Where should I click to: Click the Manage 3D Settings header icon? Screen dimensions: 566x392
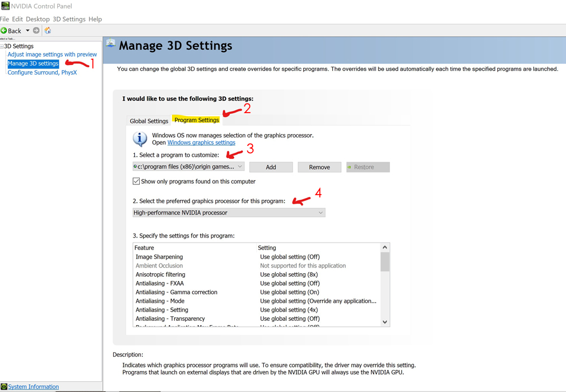111,45
